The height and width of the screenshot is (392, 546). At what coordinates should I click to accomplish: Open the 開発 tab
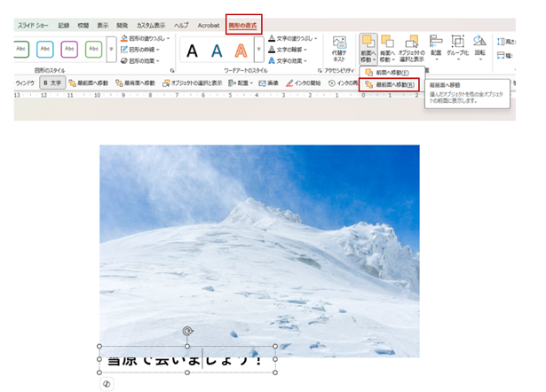click(123, 26)
